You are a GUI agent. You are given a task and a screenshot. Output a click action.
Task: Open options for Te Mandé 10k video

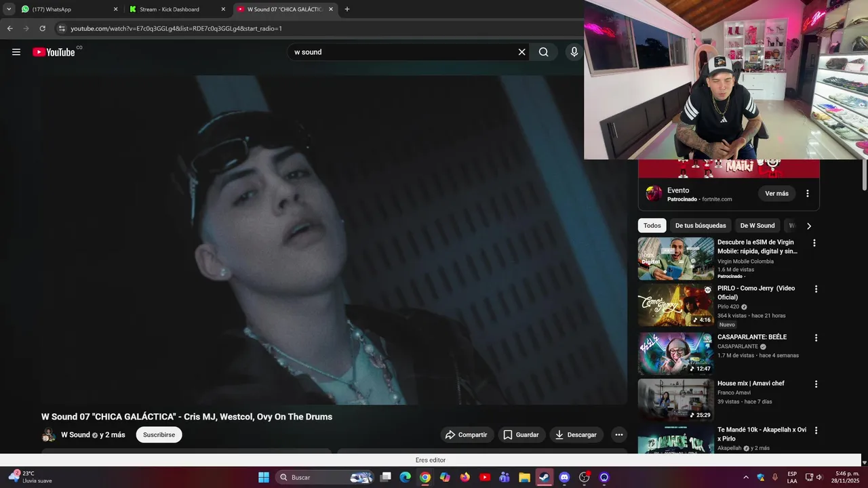(816, 430)
